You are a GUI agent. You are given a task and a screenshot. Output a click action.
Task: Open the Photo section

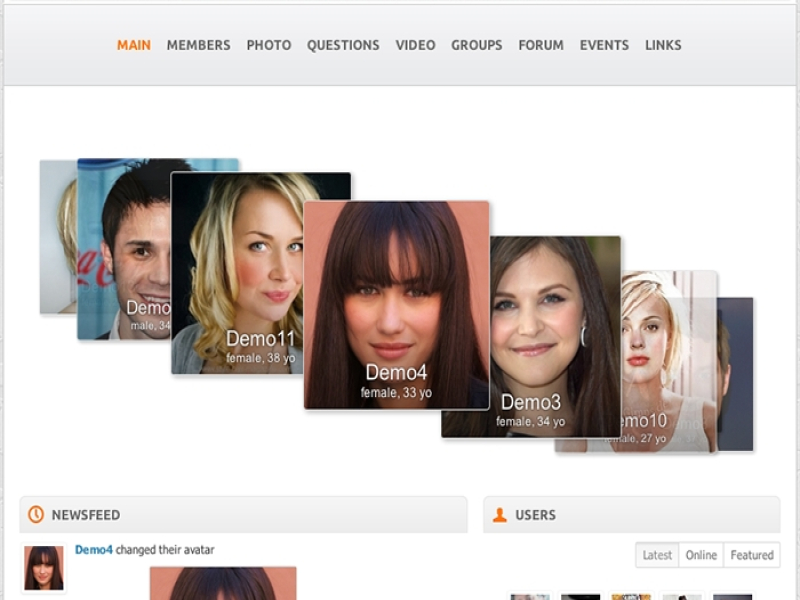click(x=269, y=45)
